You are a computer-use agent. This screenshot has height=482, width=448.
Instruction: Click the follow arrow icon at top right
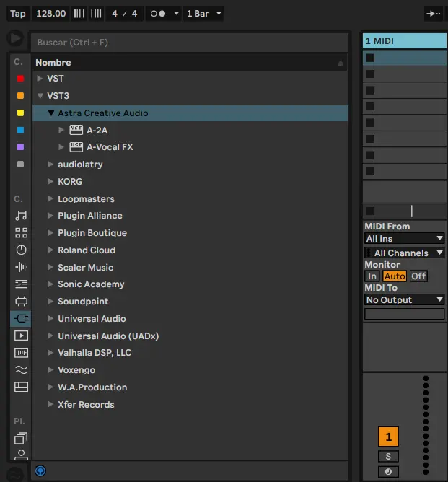tap(434, 14)
